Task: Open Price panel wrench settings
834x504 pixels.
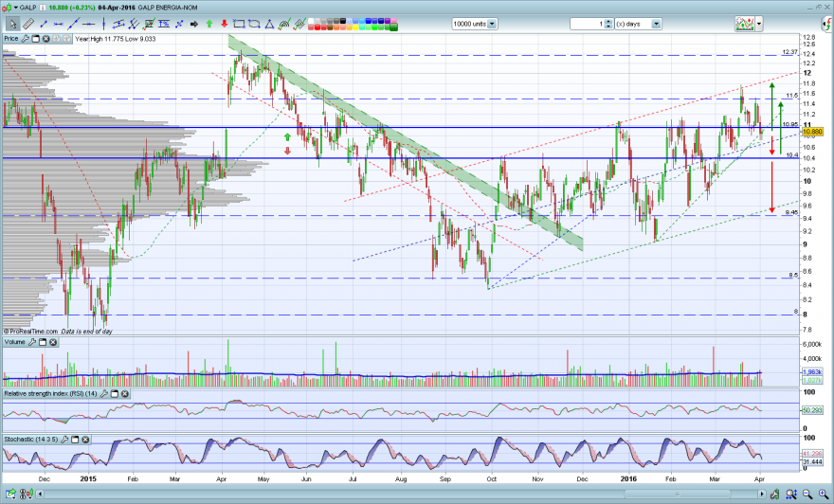Action: tap(25, 39)
